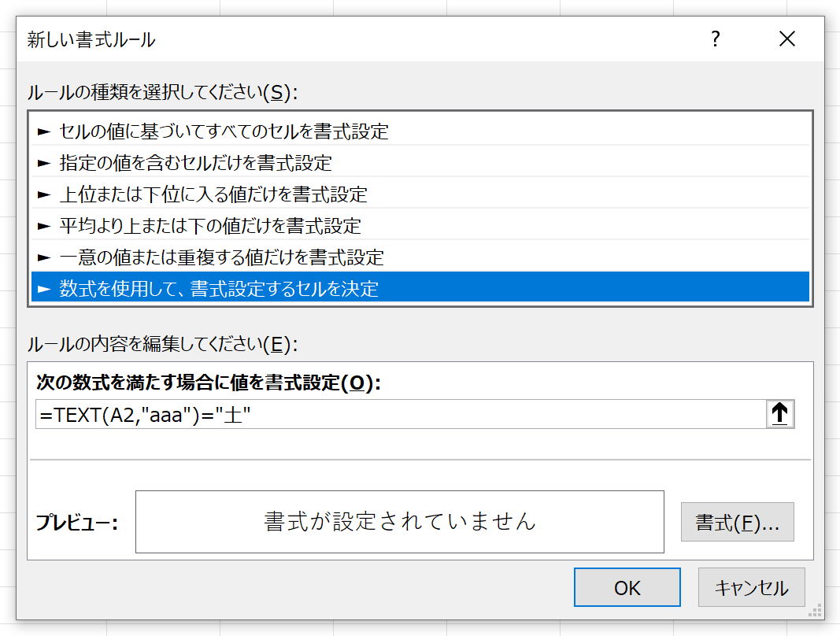Cancel with the キャンセル button
Screen dimensions: 840x636
point(752,587)
